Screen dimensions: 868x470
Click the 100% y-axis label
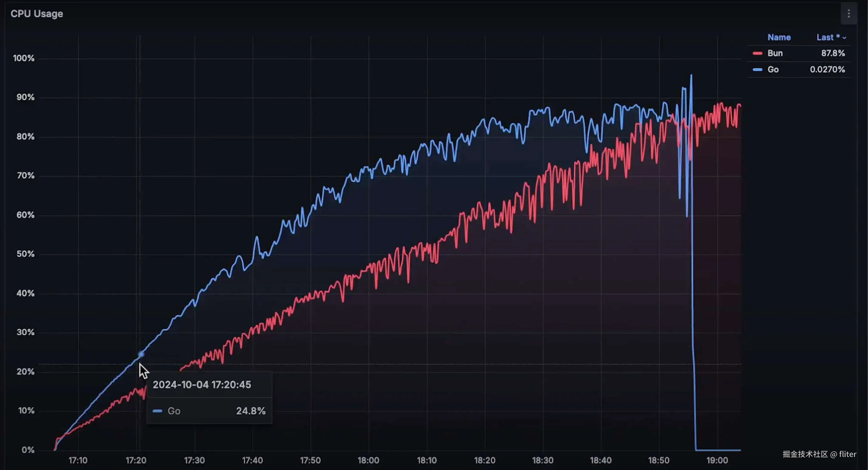click(x=24, y=58)
